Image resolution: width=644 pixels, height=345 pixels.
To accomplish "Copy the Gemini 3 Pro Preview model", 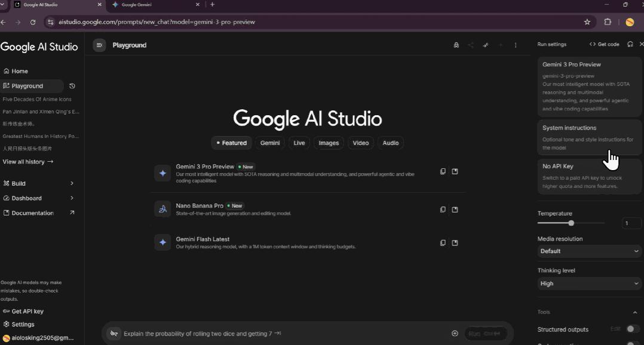I will [x=443, y=171].
